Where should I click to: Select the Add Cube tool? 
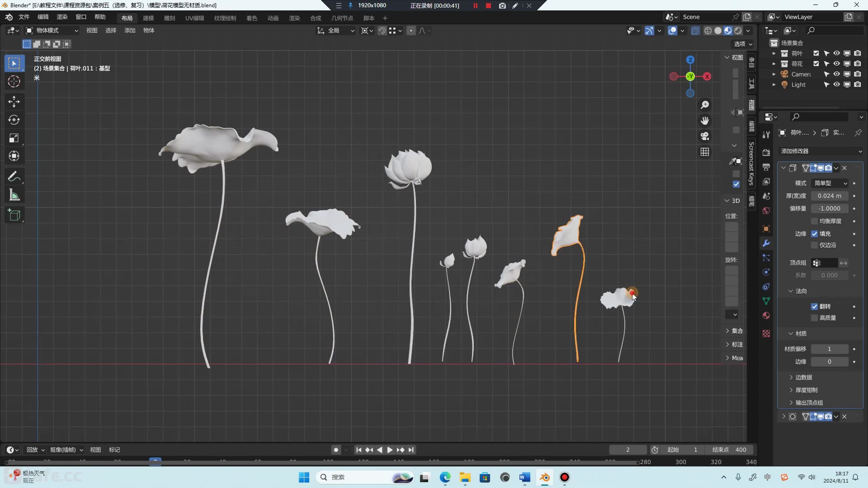click(x=14, y=215)
